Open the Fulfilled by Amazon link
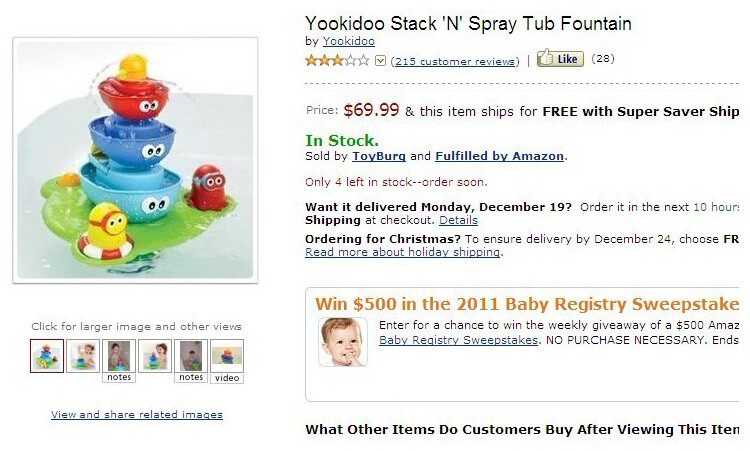Image resolution: width=750 pixels, height=451 pixels. point(500,156)
